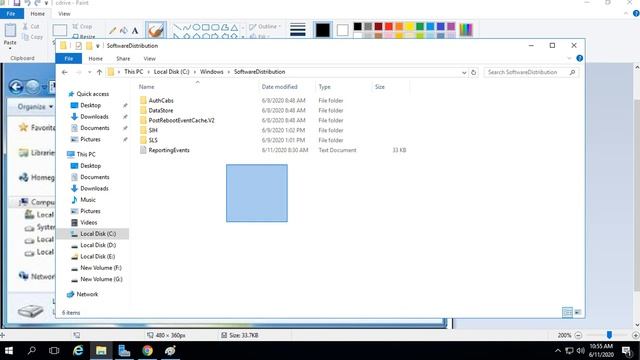Expand recent locations dropdown beside Forward arrow
Viewport: 640px width, 360px height.
[89, 72]
